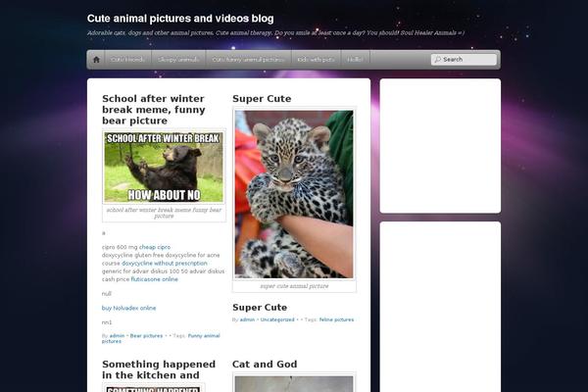Open post 'Something happened in the kitchen and'
Viewport: 588px width, 392px height.
159,369
